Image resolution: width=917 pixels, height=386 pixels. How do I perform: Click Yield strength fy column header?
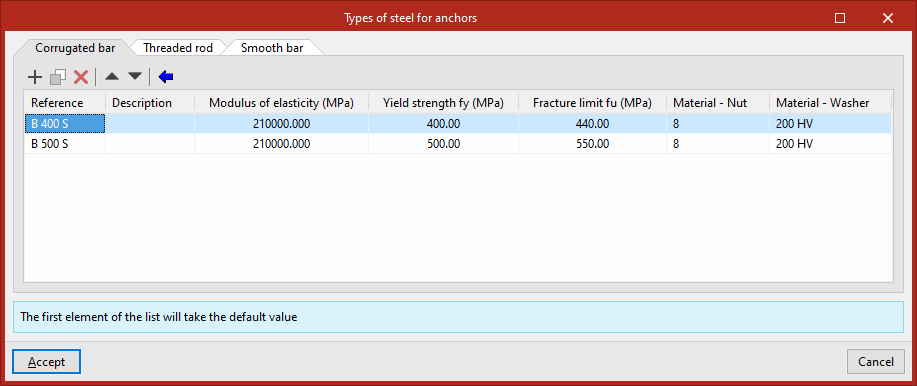pyautogui.click(x=443, y=103)
